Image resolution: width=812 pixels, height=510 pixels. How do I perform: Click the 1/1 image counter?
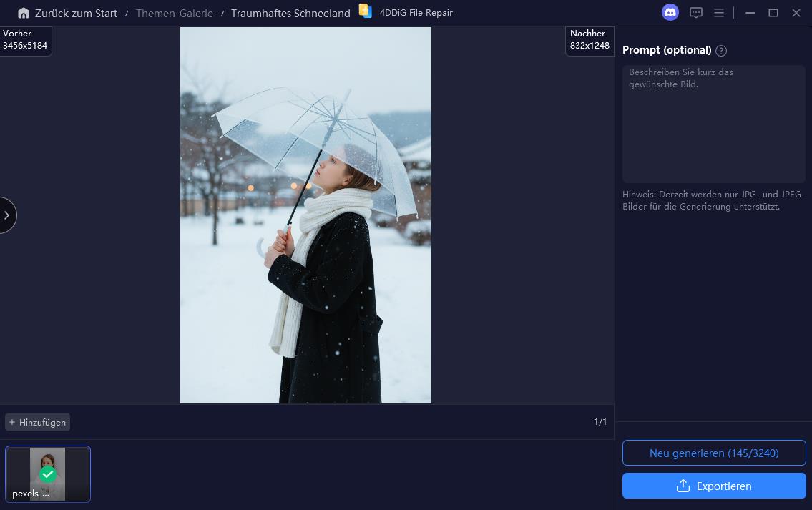pos(600,422)
